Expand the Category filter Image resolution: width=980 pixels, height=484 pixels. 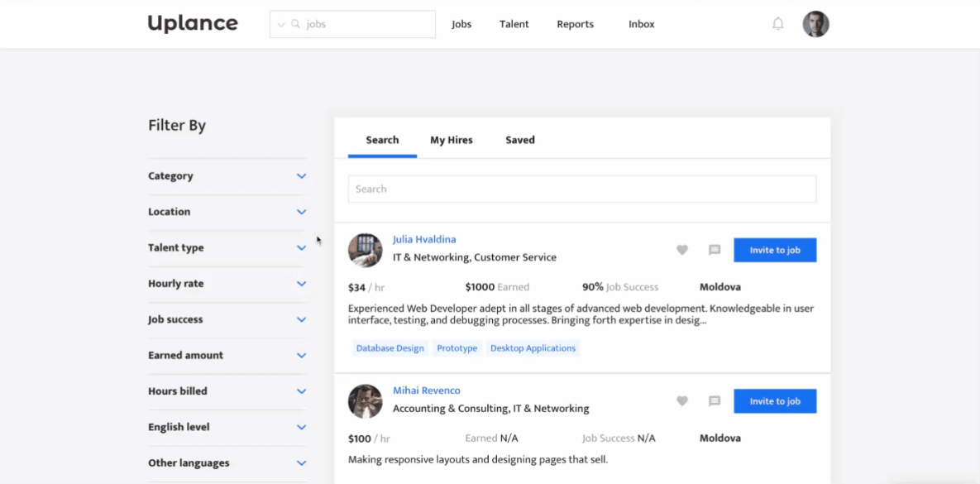click(x=301, y=176)
